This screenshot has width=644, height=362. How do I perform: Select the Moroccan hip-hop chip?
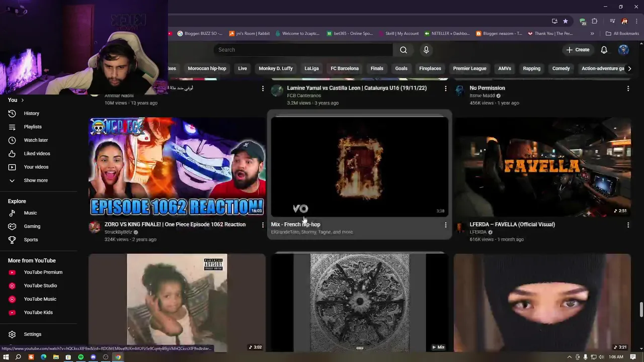(207, 68)
